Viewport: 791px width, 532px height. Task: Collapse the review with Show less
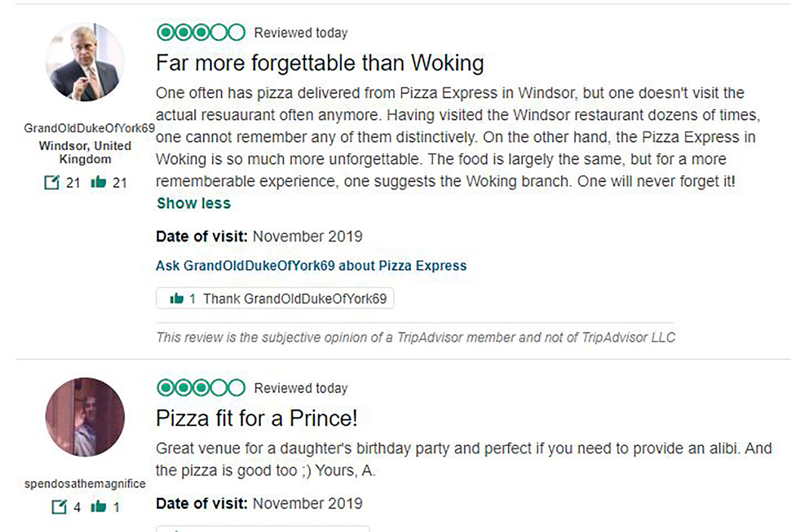[x=194, y=203]
